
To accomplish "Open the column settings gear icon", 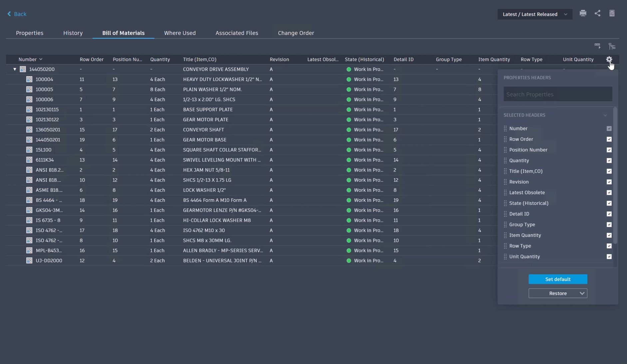I will 609,59.
